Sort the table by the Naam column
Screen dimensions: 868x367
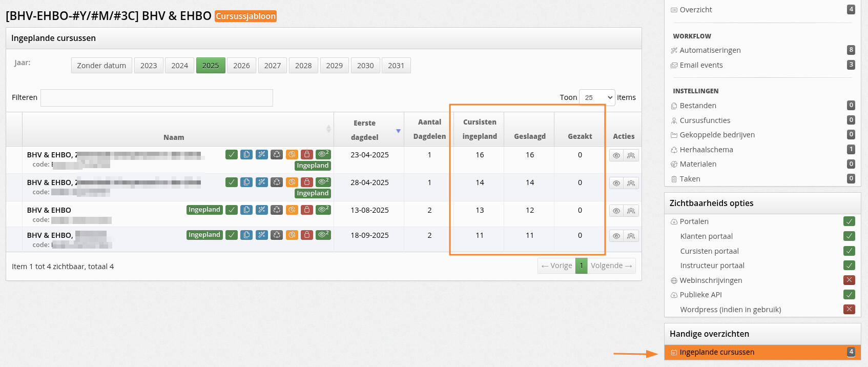pos(174,137)
